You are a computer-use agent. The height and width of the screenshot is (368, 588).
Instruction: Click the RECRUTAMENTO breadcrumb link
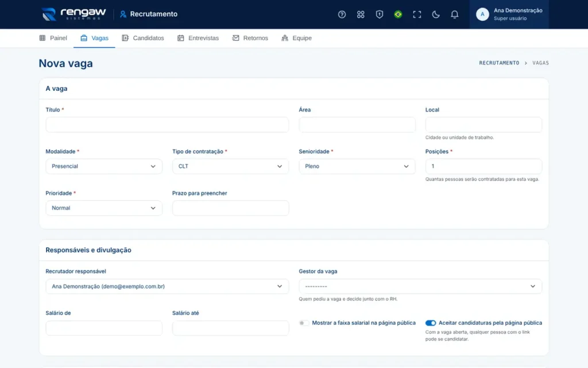(x=499, y=63)
